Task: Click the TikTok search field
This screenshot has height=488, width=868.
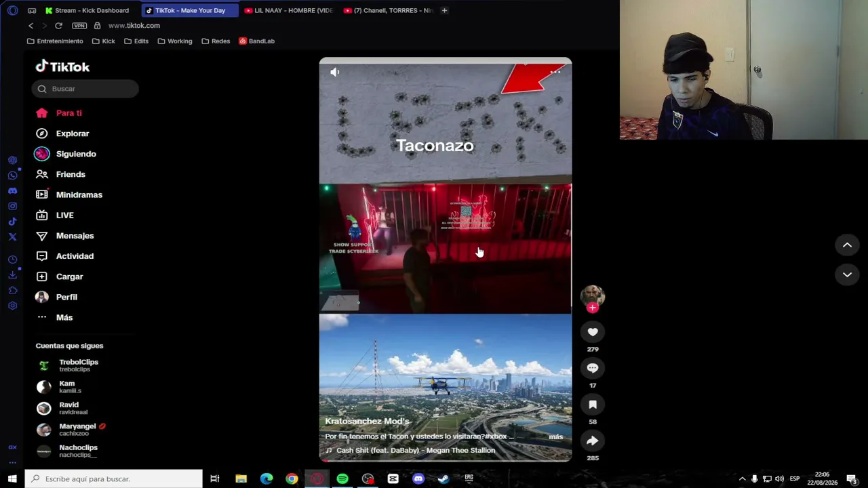Action: (85, 89)
